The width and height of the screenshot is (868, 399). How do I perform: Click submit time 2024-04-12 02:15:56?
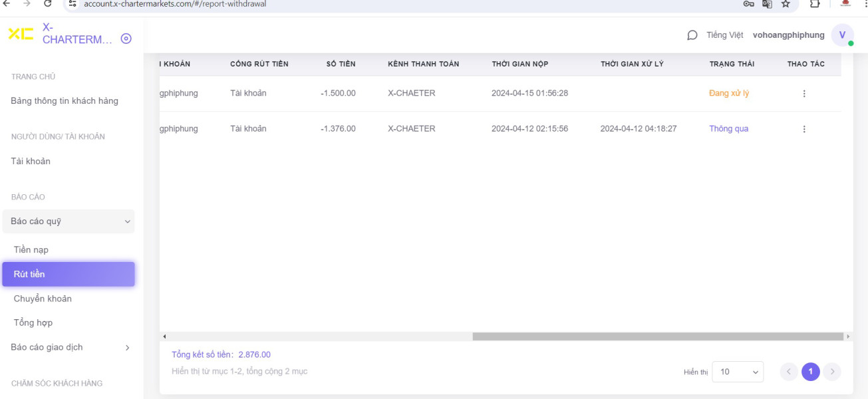point(530,128)
